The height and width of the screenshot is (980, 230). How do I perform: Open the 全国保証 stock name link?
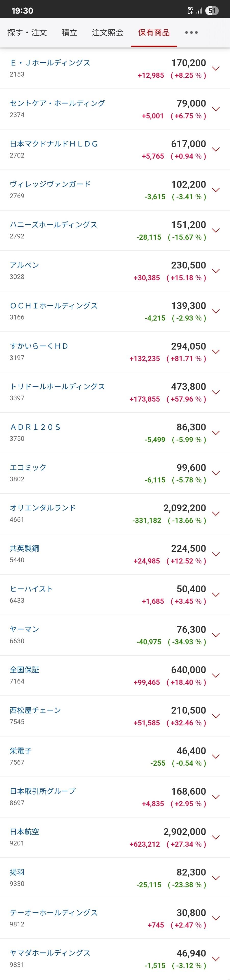pos(24,670)
